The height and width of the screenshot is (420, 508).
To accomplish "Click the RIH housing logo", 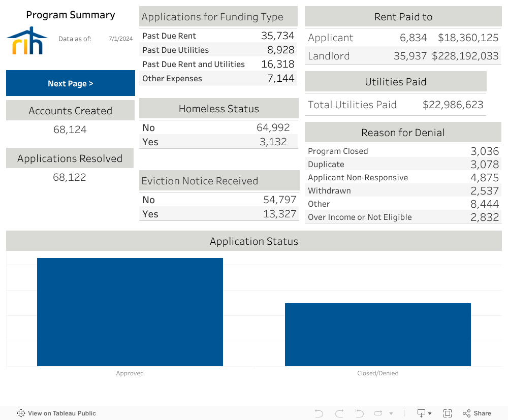I will (27, 41).
